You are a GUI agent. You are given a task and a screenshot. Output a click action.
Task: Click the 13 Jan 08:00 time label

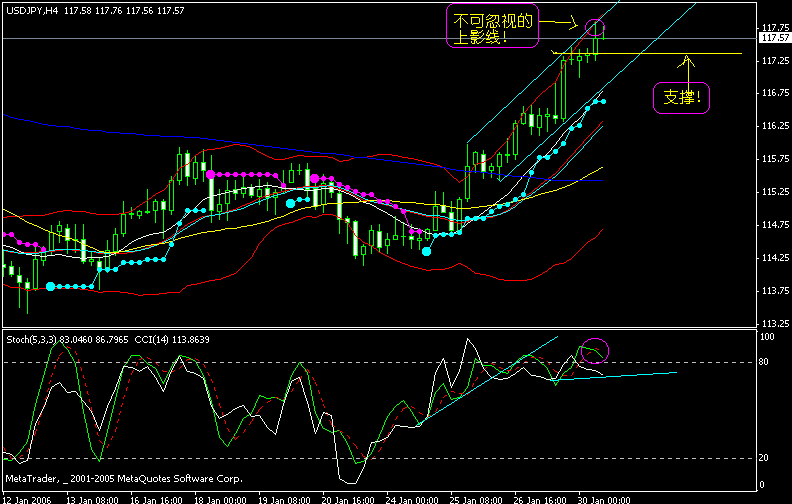(92, 500)
